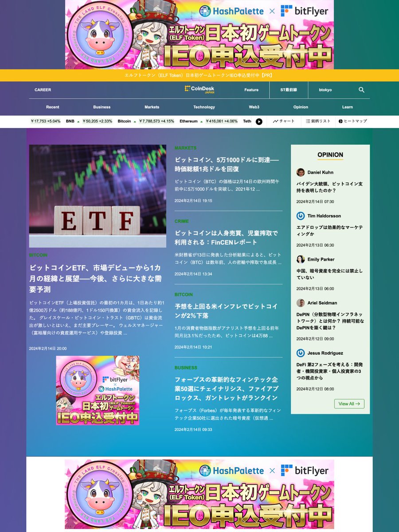Screen dimensions: 399x532
Task: Click the ￥416,061 +4.06% price
Action: coord(221,121)
